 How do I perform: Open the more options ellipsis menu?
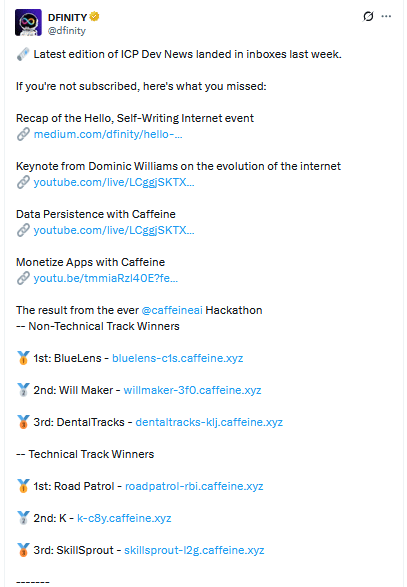386,16
